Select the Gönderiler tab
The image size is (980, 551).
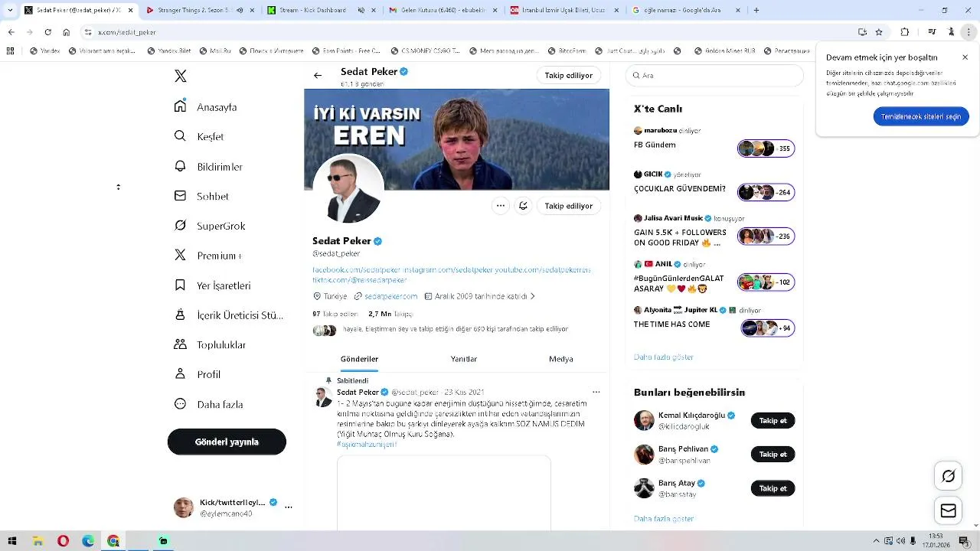(359, 359)
